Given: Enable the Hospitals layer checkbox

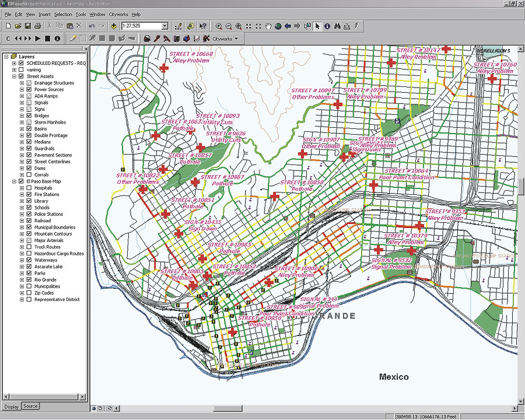Looking at the screenshot, I should [x=29, y=188].
